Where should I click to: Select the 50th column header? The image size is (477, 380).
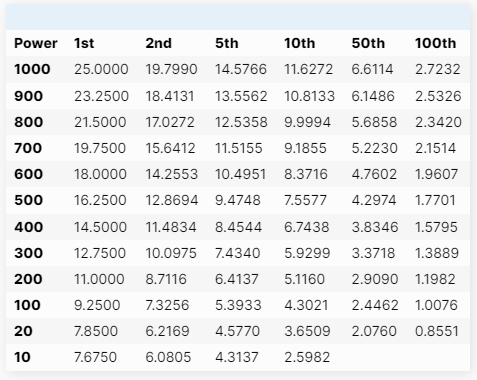click(368, 43)
